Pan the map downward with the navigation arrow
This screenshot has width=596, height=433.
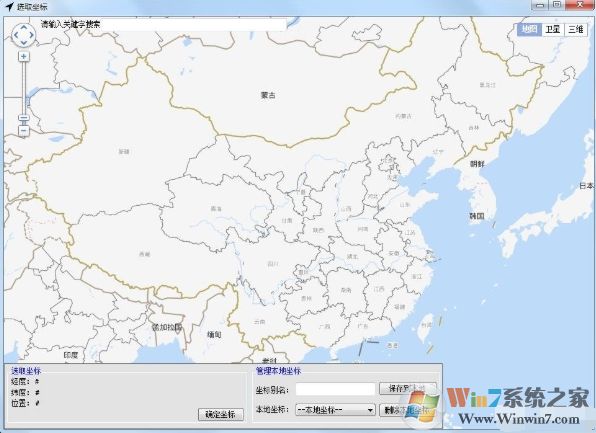point(24,43)
